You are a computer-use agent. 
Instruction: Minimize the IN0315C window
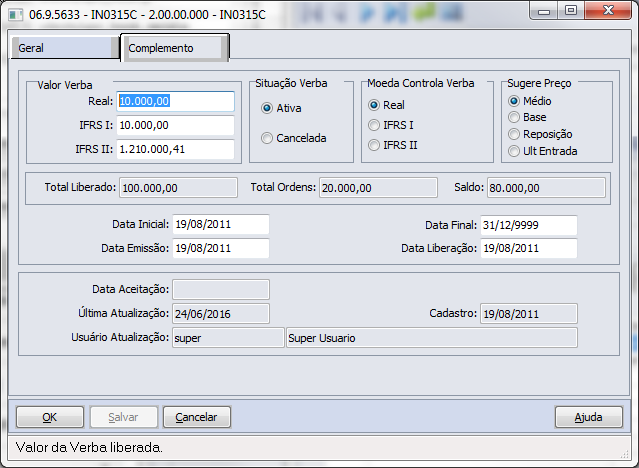(x=544, y=11)
